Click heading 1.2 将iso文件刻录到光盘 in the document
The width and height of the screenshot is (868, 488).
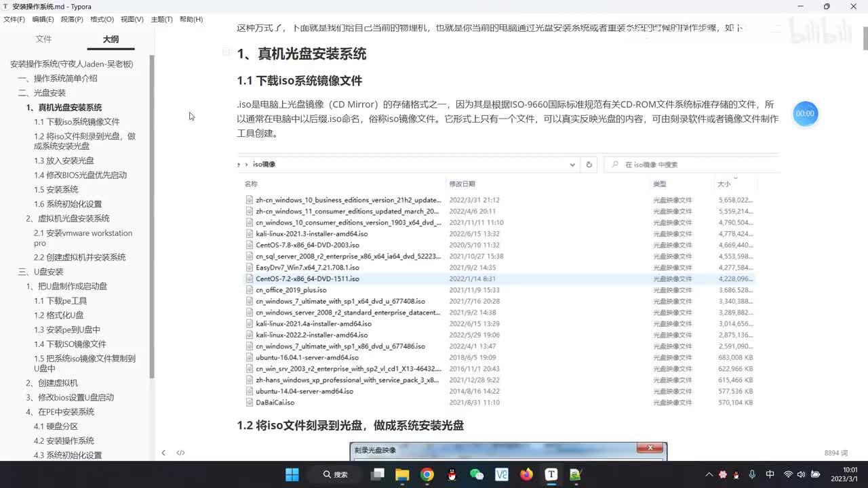[x=350, y=426]
